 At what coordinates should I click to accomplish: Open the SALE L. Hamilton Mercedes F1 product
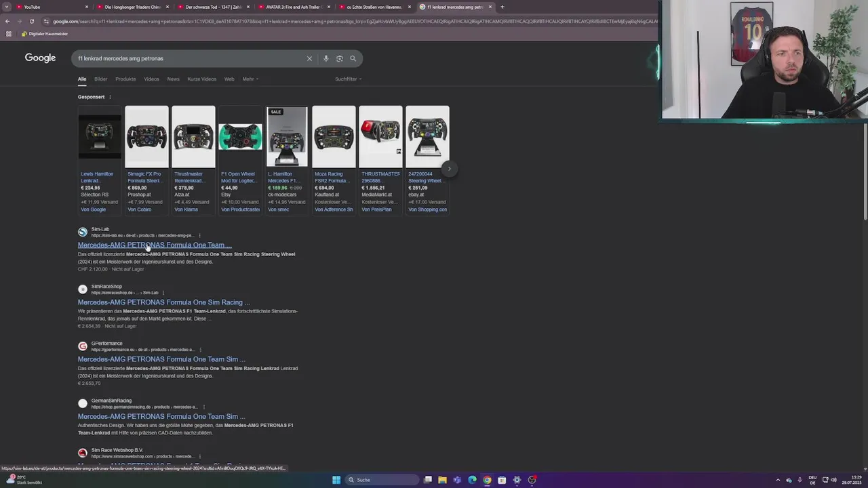(x=287, y=159)
